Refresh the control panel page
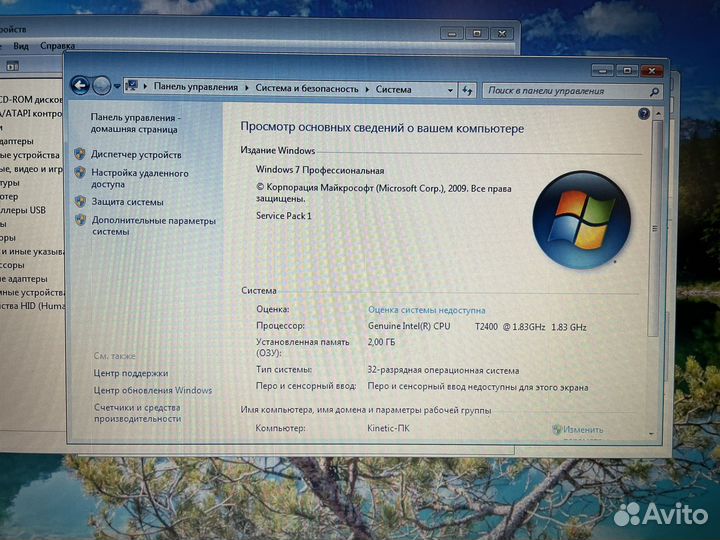This screenshot has width=720, height=540. pyautogui.click(x=467, y=90)
